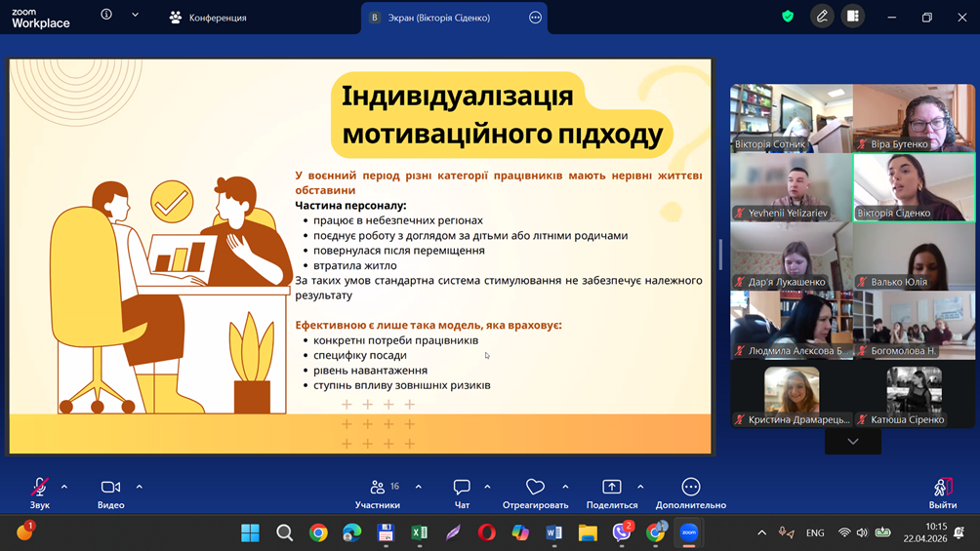This screenshot has width=980, height=551.
Task: Open Microsoft Edge from taskbar
Action: click(x=351, y=532)
